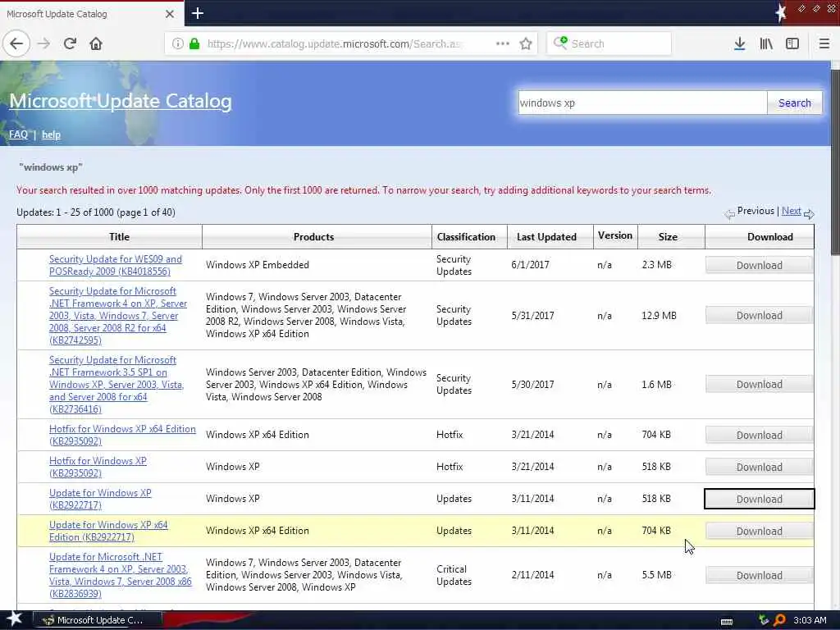Screen dimensions: 840x630
Task: Open the on-screen keyboard tray icon
Action: click(x=727, y=622)
